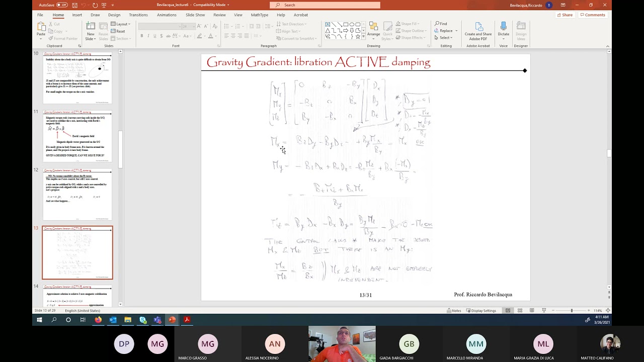This screenshot has height=362, width=644.
Task: Click the Share button
Action: click(x=565, y=15)
